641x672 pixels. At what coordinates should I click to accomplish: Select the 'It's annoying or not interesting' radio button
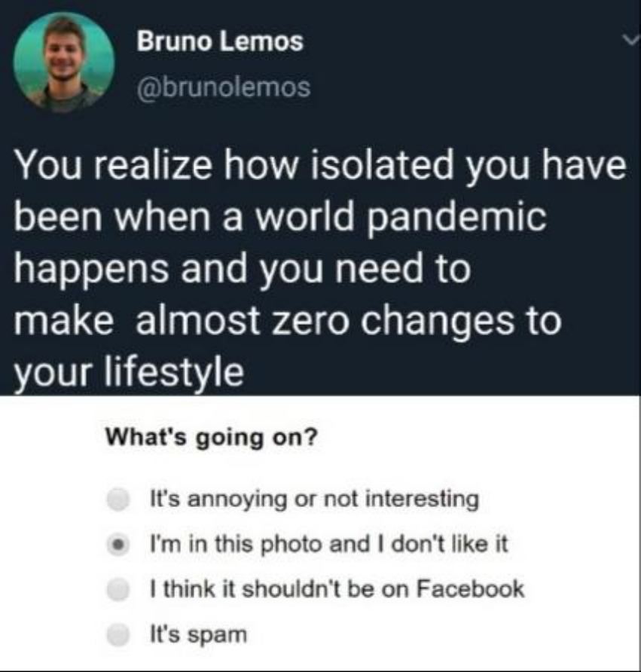pos(118,499)
